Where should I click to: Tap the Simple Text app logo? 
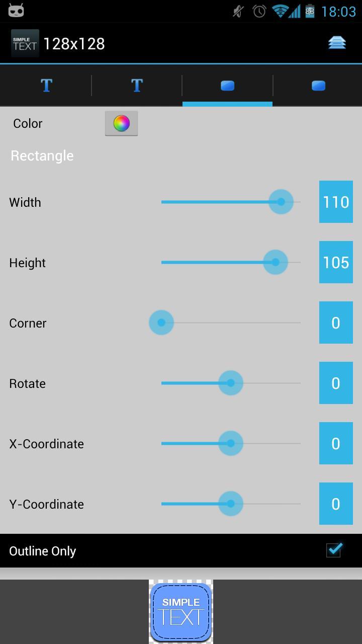click(25, 44)
